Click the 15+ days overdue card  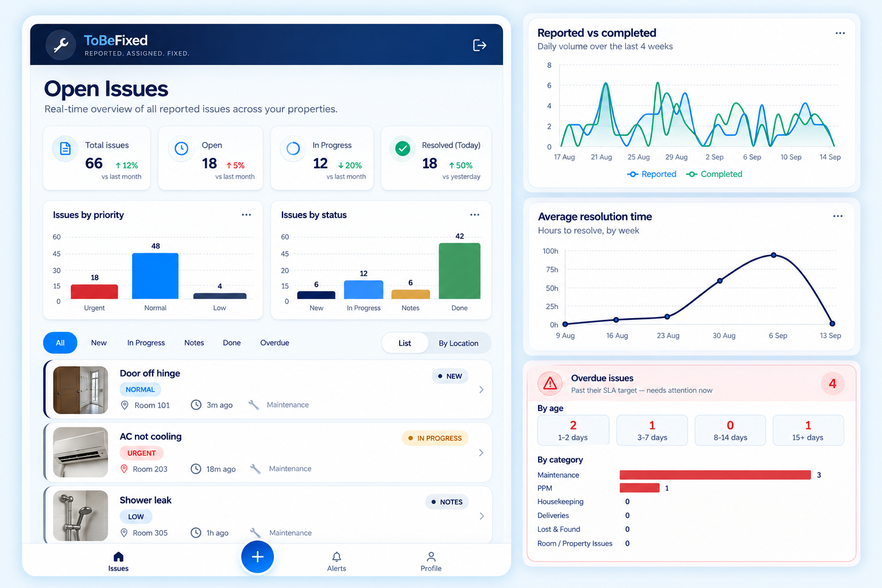[x=808, y=430]
